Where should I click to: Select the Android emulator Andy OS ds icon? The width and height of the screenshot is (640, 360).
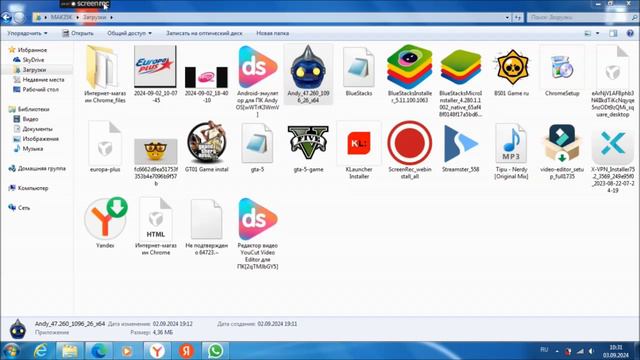pyautogui.click(x=258, y=67)
